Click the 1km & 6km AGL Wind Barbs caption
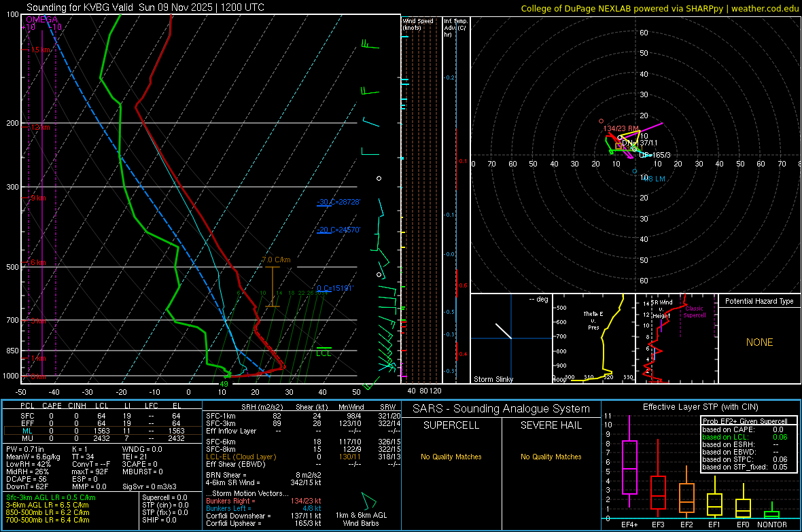This screenshot has height=532, width=802. (x=361, y=519)
